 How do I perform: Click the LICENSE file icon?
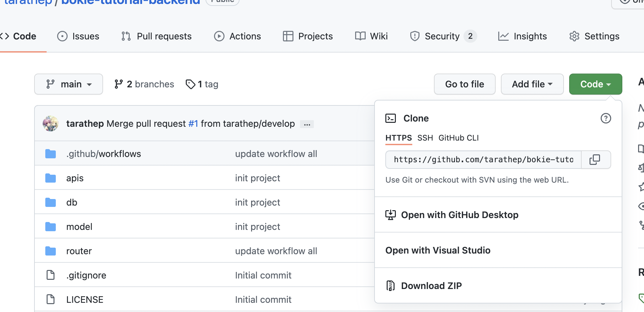51,299
